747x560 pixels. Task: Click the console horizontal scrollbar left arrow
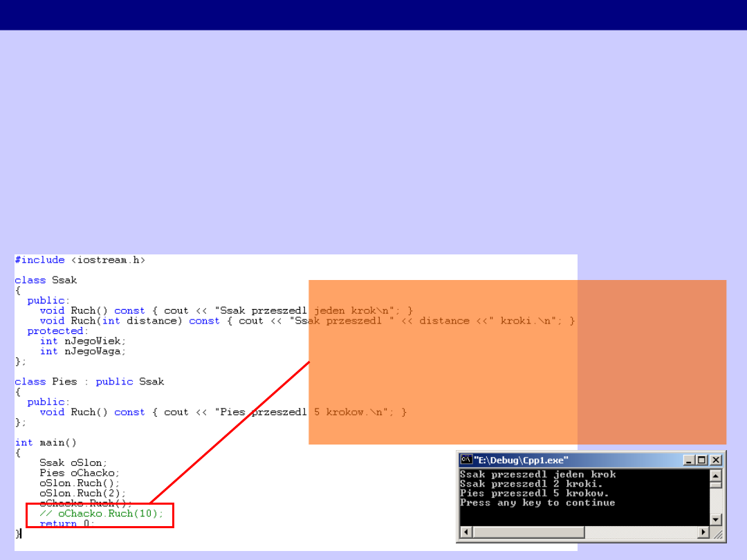pos(466,532)
